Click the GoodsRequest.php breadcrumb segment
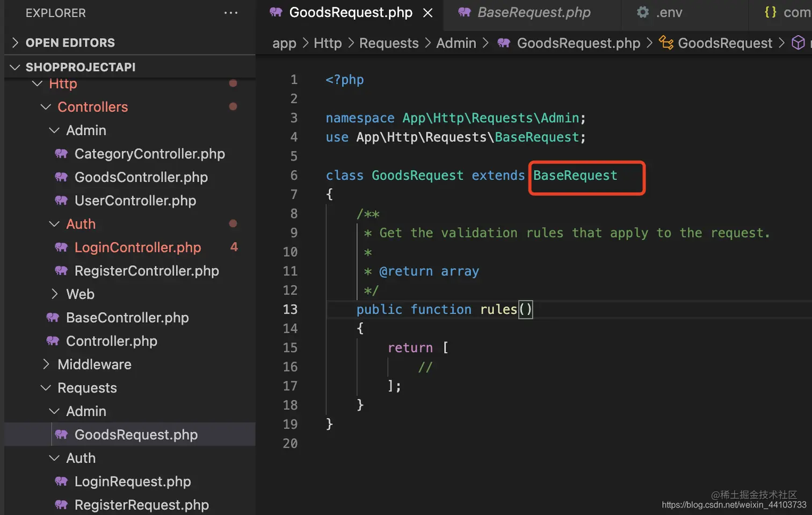 coord(578,43)
